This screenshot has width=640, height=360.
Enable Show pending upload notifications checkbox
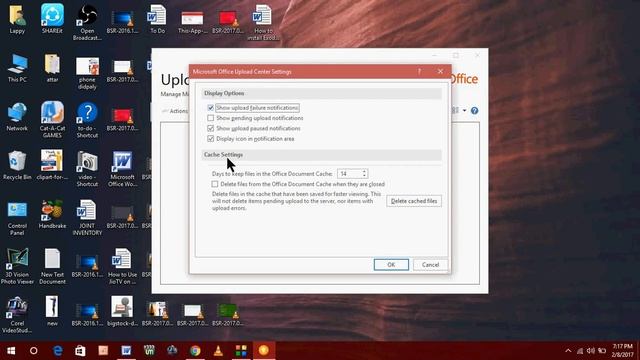pyautogui.click(x=211, y=118)
